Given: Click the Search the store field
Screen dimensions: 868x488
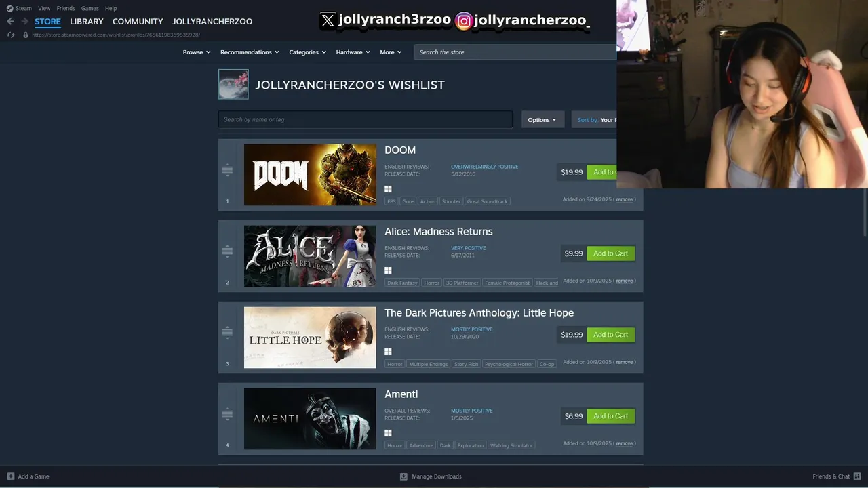Looking at the screenshot, I should 515,52.
